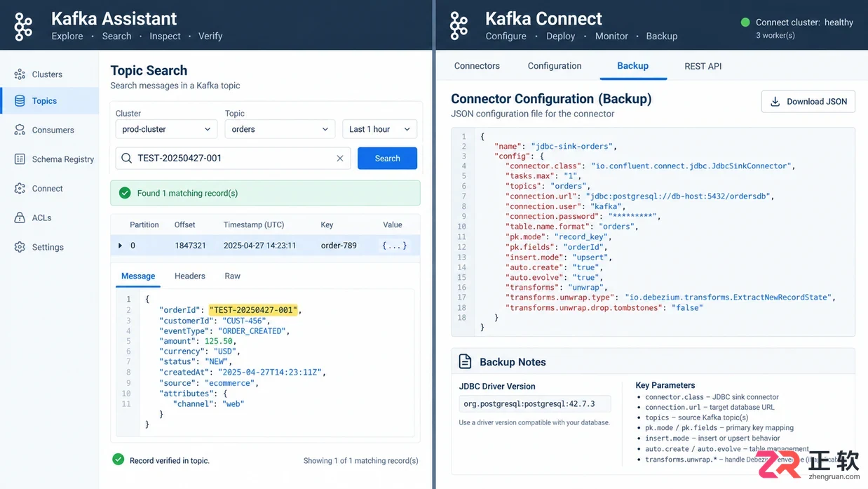Click the key cell order-789

[339, 246]
